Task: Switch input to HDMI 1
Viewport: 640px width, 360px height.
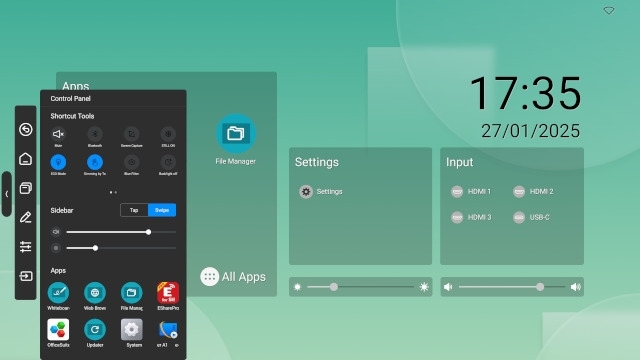Action: click(x=471, y=191)
